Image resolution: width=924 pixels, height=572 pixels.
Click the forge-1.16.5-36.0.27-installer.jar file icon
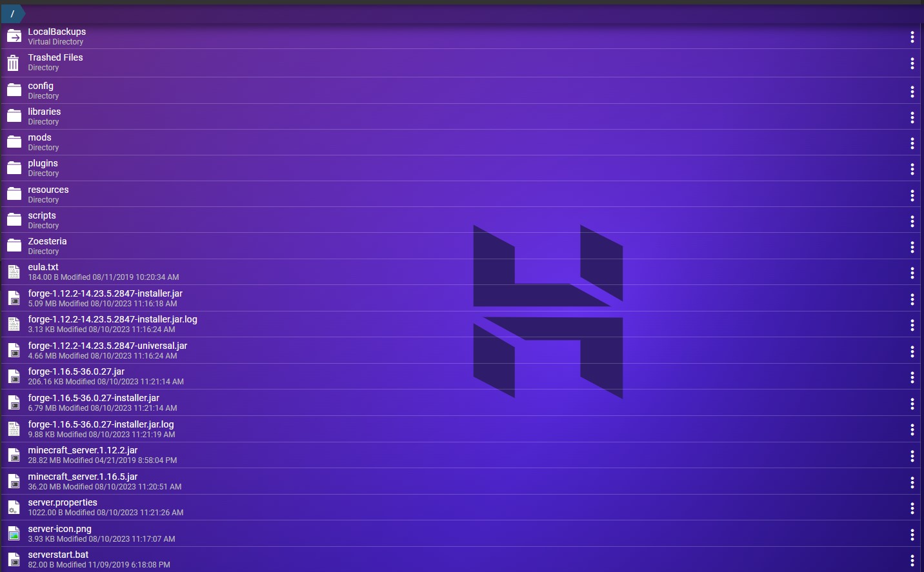click(x=14, y=403)
